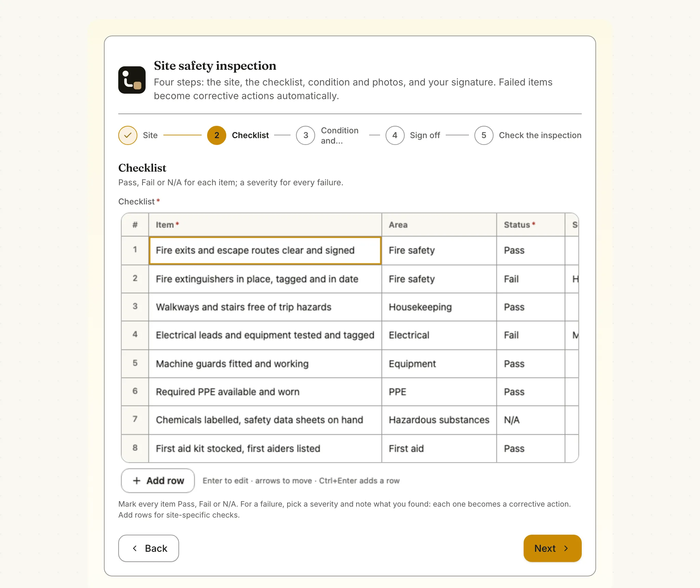Open Status cell for Machine guards row

click(x=531, y=364)
